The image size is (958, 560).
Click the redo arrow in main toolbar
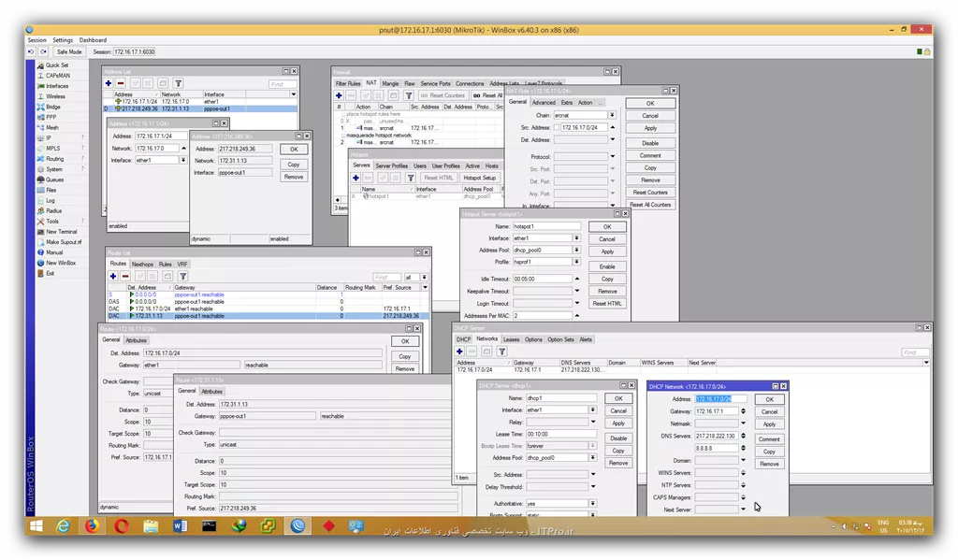(43, 52)
